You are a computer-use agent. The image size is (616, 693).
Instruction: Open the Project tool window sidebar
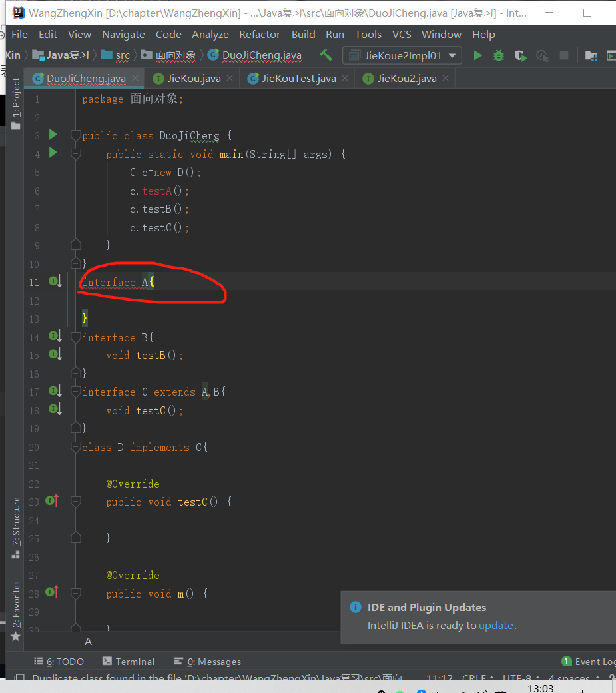point(16,104)
